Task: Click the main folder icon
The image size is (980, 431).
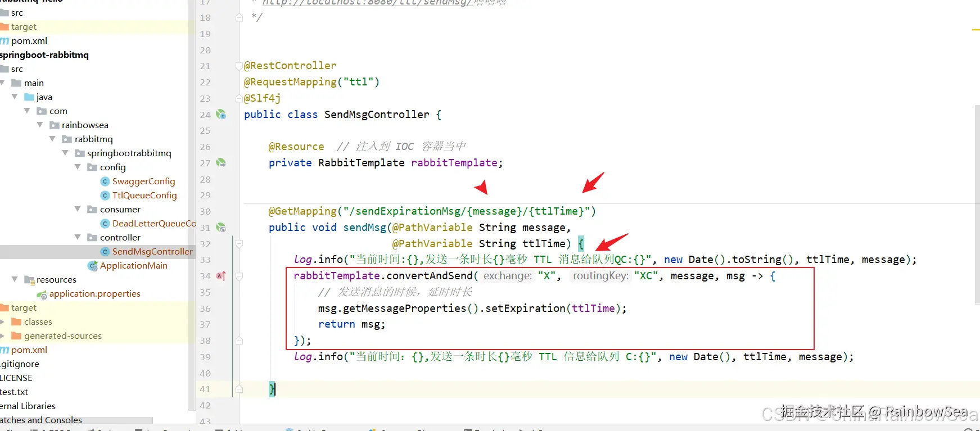Action: click(x=16, y=83)
